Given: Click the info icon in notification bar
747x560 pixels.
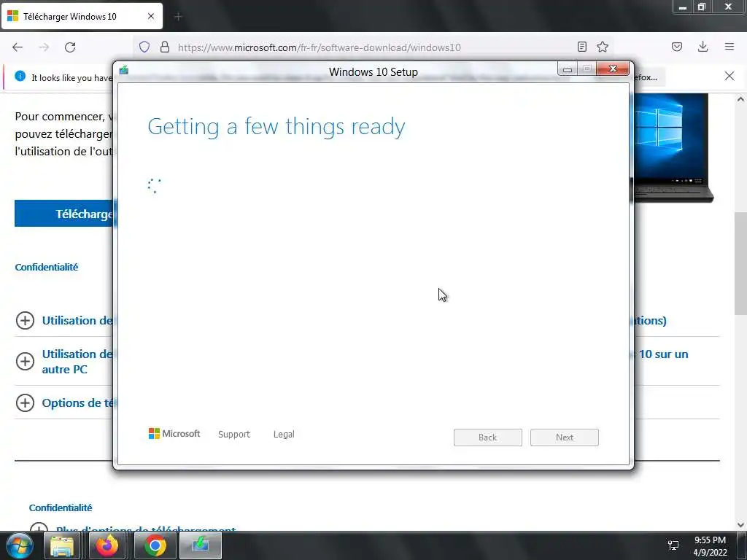Looking at the screenshot, I should click(x=20, y=76).
